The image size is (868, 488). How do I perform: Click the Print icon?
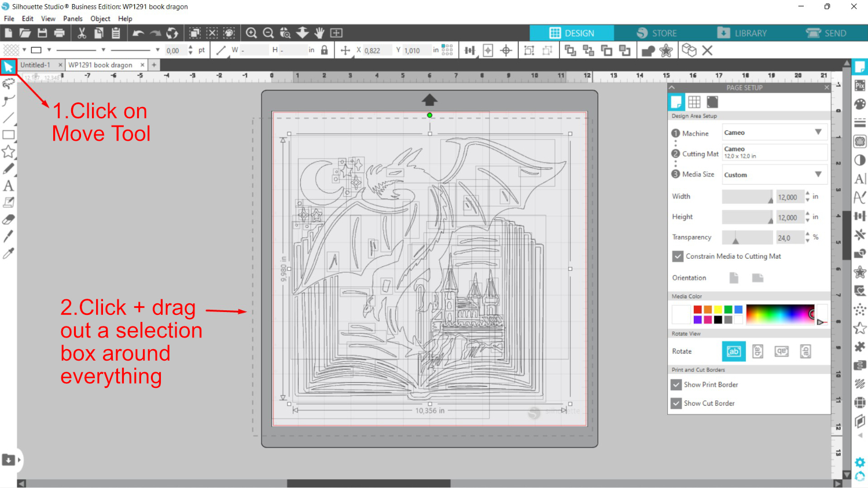pyautogui.click(x=59, y=33)
